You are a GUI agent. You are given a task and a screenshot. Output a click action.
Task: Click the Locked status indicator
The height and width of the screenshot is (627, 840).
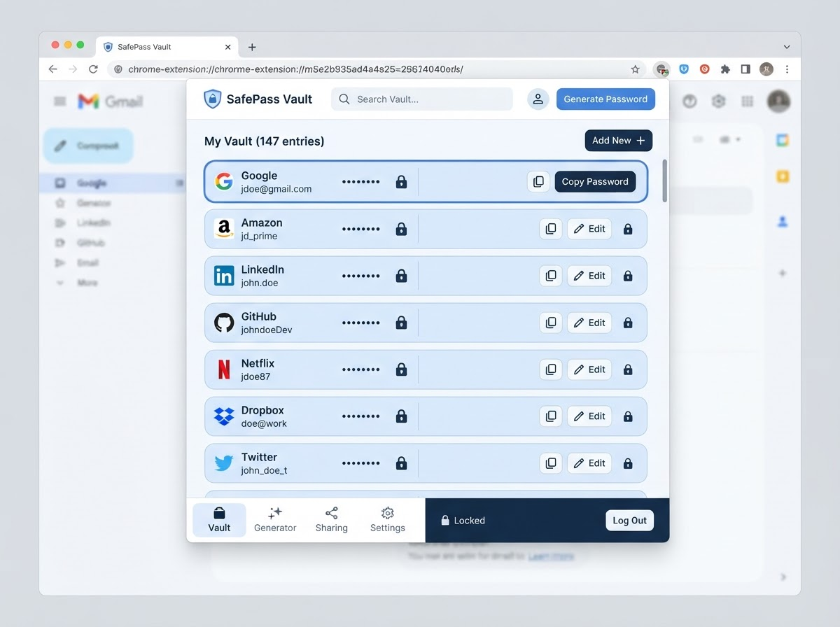pyautogui.click(x=463, y=521)
